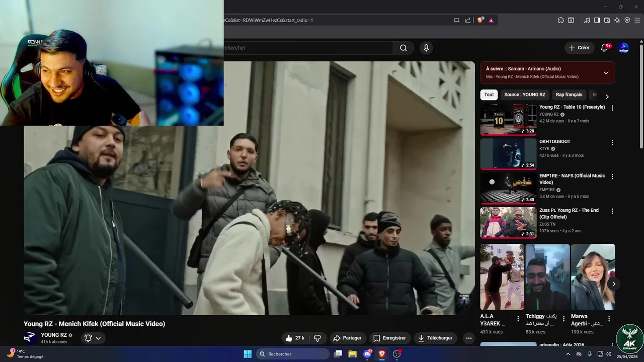Show next Shorts with the arrow button

click(613, 284)
